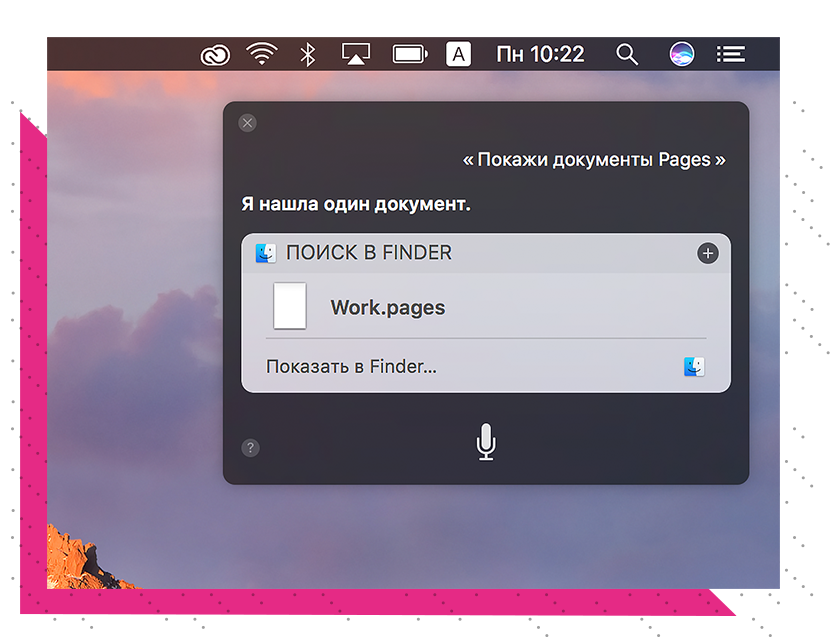
Task: Open the AirPlay display menu
Action: coord(356,54)
